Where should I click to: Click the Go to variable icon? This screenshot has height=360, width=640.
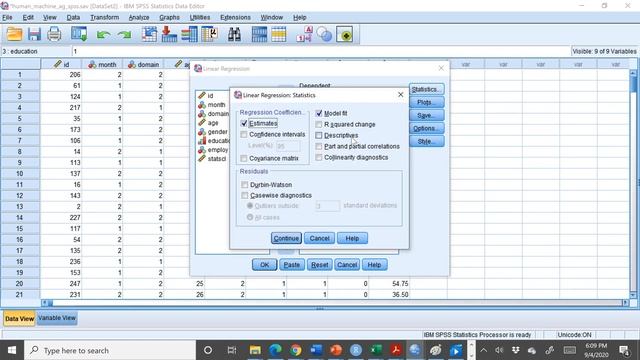[x=169, y=34]
